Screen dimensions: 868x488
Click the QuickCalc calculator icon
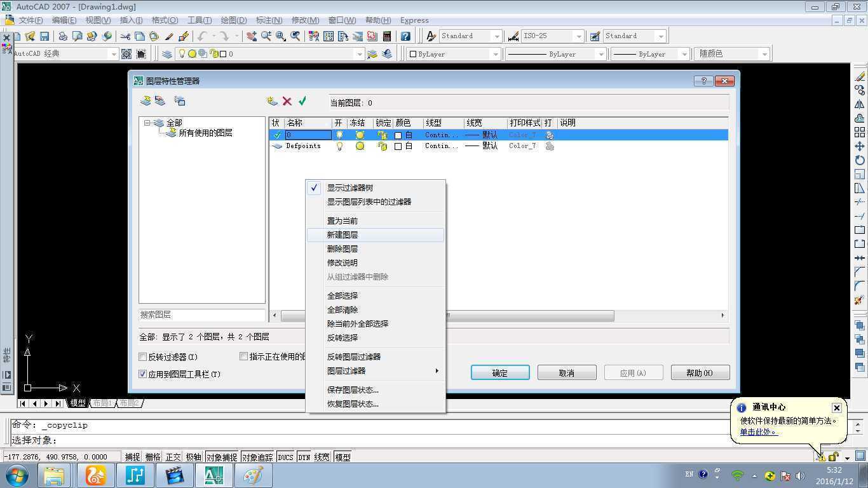click(x=387, y=36)
